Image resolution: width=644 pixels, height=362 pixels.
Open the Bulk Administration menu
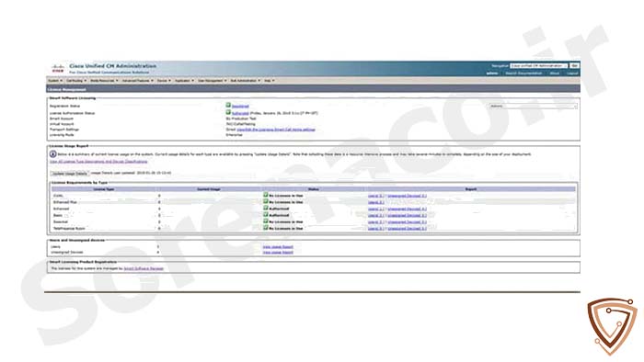pos(246,81)
